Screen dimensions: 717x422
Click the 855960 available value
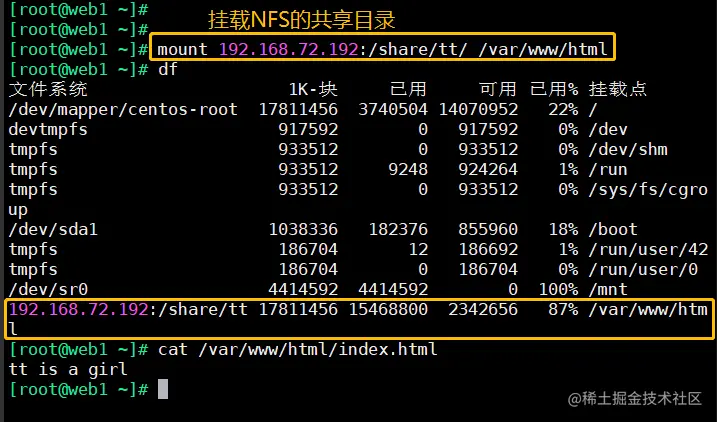488,229
